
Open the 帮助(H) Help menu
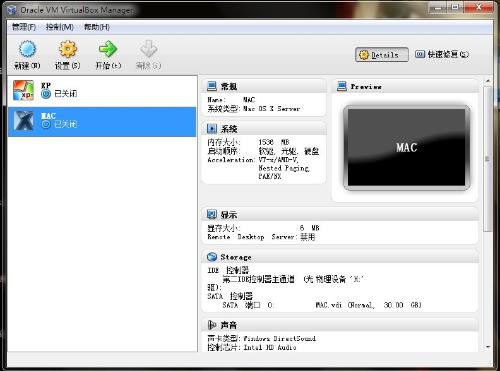(x=97, y=27)
